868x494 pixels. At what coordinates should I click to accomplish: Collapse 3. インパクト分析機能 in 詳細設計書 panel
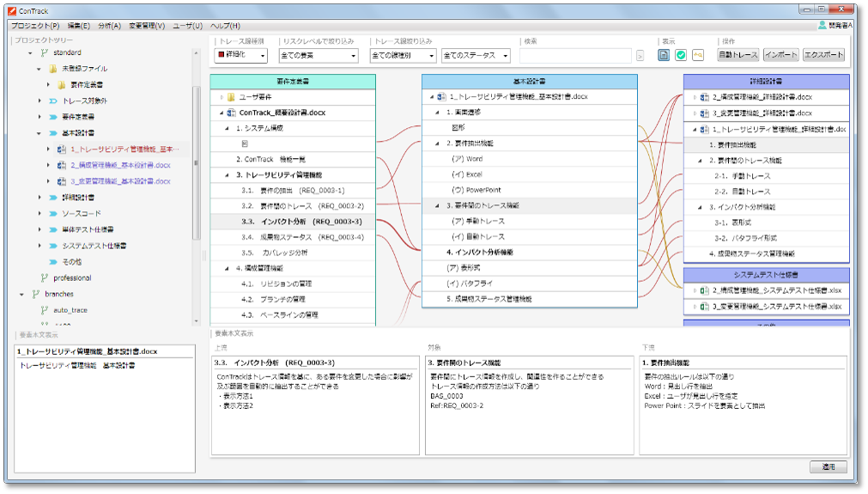[701, 207]
